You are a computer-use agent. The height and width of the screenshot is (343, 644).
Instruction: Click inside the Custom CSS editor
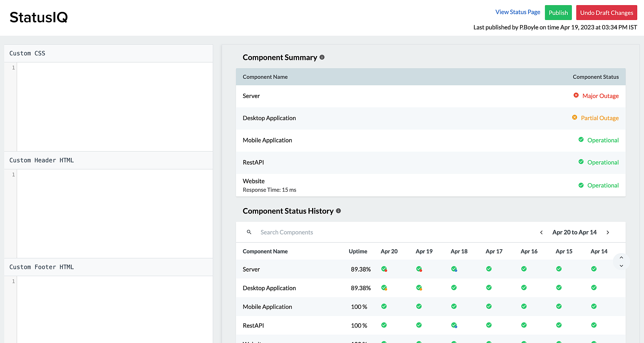coord(114,106)
